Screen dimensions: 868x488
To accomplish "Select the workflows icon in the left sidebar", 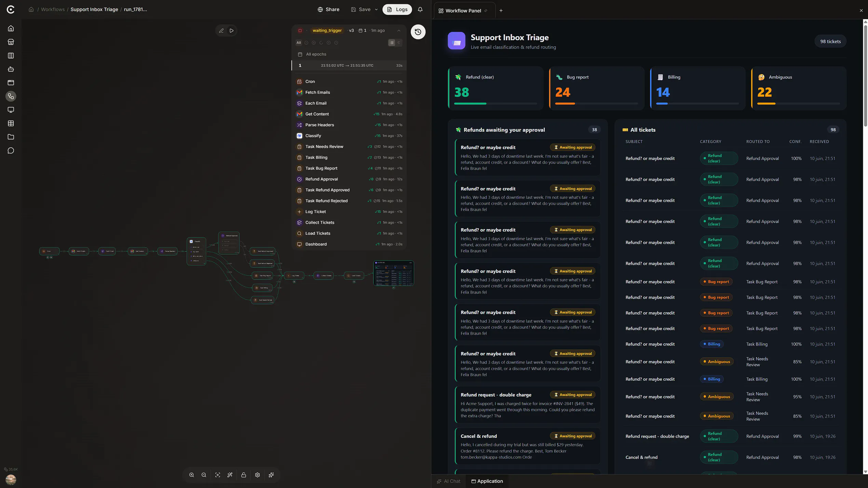I will (x=11, y=96).
